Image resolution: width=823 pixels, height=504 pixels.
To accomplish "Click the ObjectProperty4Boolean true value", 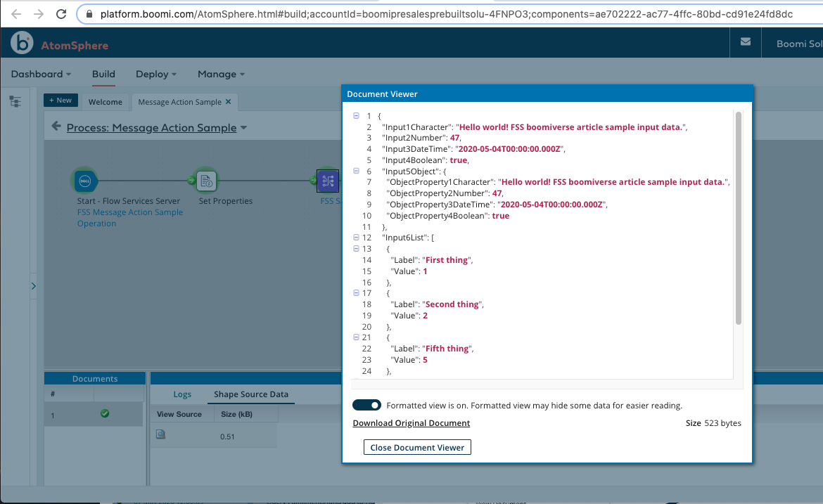I will click(x=501, y=216).
